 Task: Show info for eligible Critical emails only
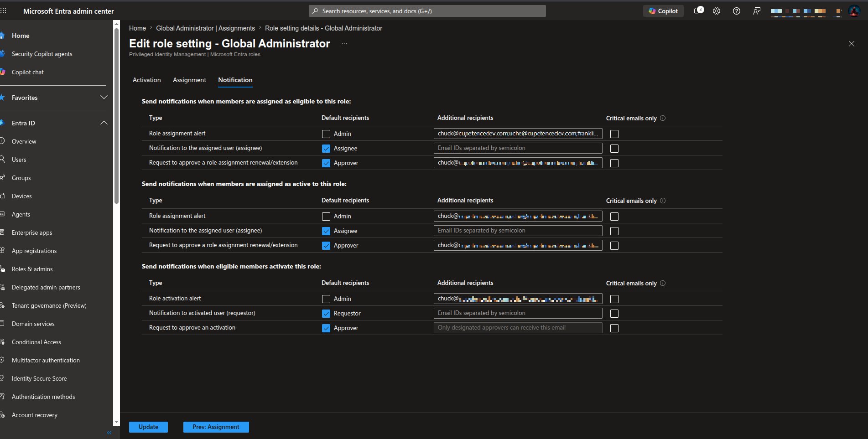click(663, 118)
